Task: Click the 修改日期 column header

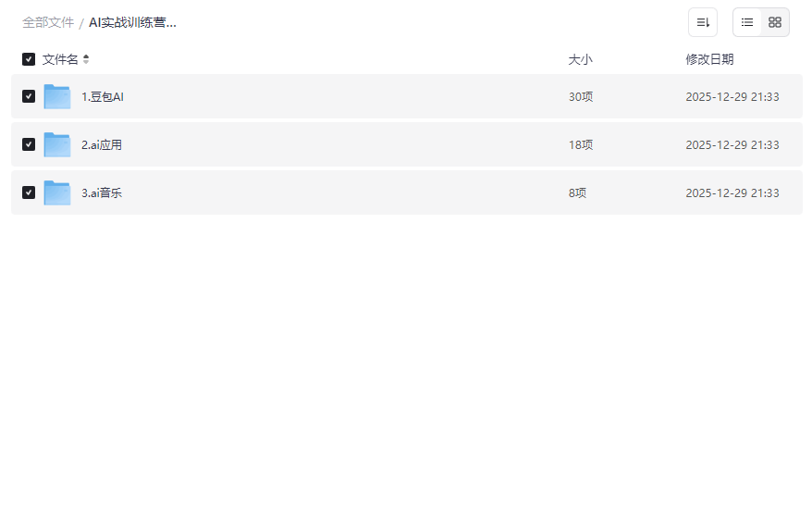Action: pyautogui.click(x=709, y=59)
